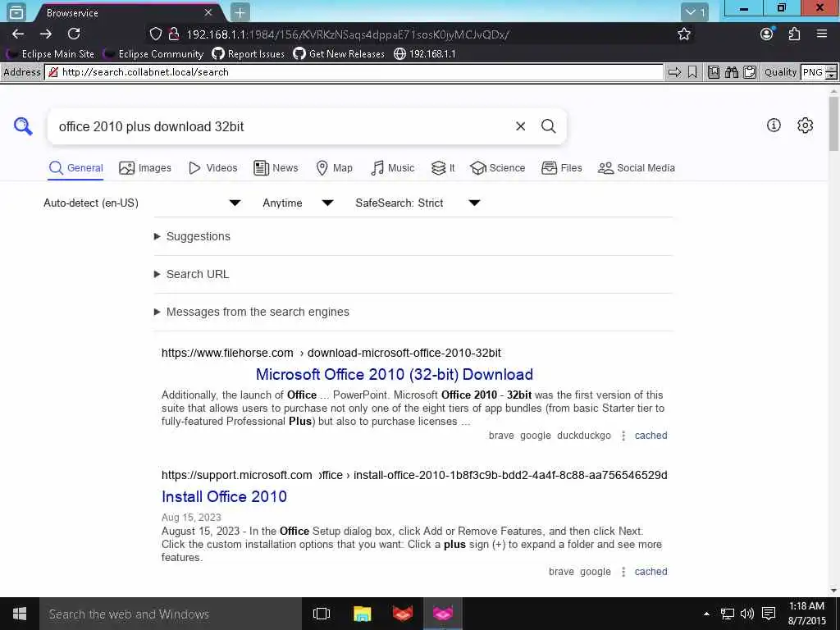Switch to the It tab
840x630 pixels.
[443, 168]
